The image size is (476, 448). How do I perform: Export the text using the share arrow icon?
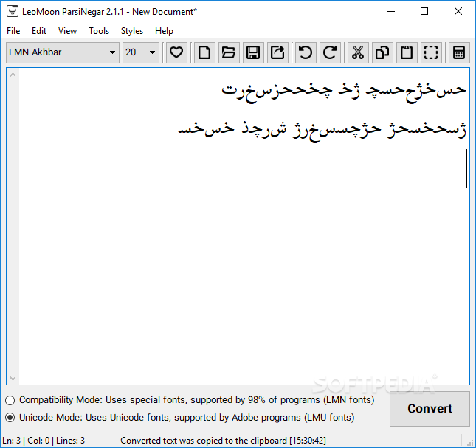(x=277, y=52)
